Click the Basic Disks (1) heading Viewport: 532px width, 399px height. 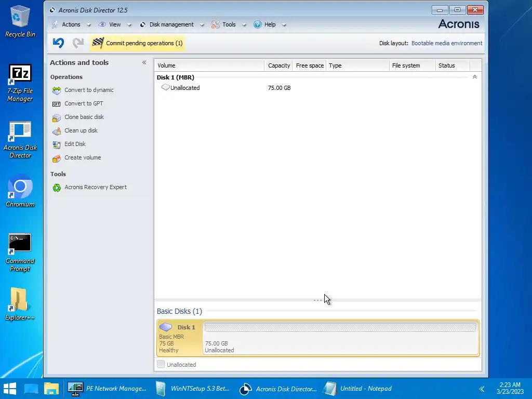pos(179,311)
